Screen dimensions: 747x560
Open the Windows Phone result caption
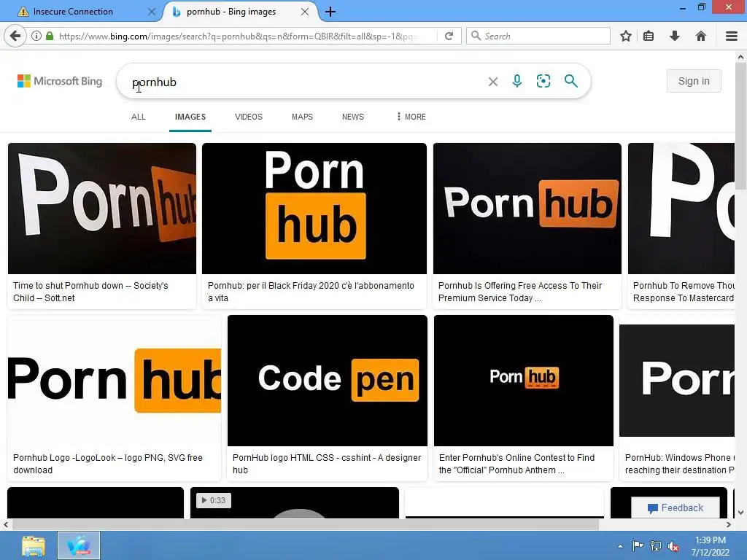point(680,463)
